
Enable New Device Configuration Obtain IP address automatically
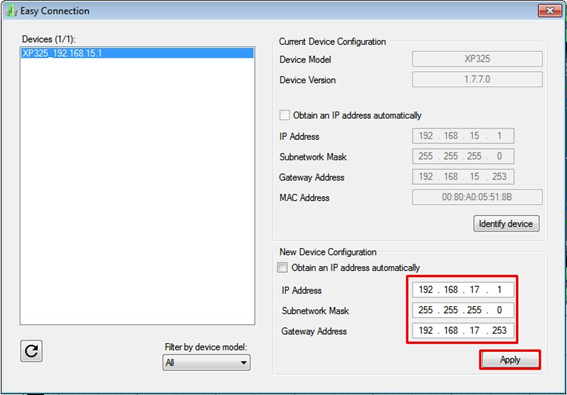[x=282, y=268]
